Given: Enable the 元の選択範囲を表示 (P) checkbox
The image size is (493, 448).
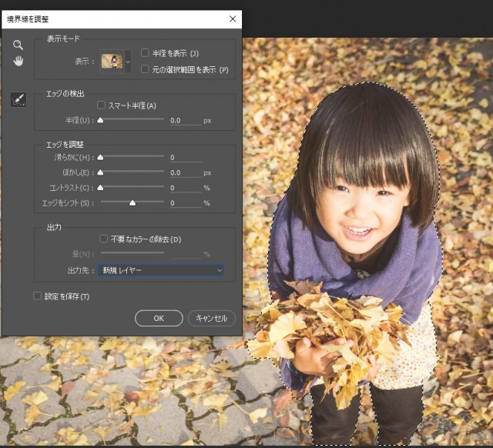Looking at the screenshot, I should (x=145, y=69).
